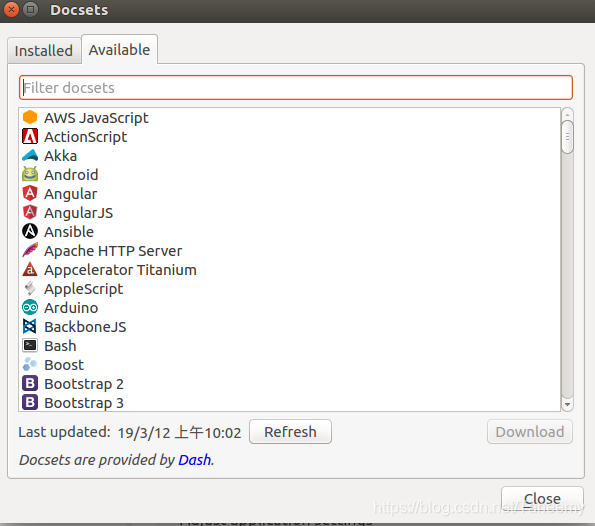This screenshot has width=595, height=526.
Task: Pick the "Appcelerator Titanium" text
Action: pyautogui.click(x=120, y=270)
